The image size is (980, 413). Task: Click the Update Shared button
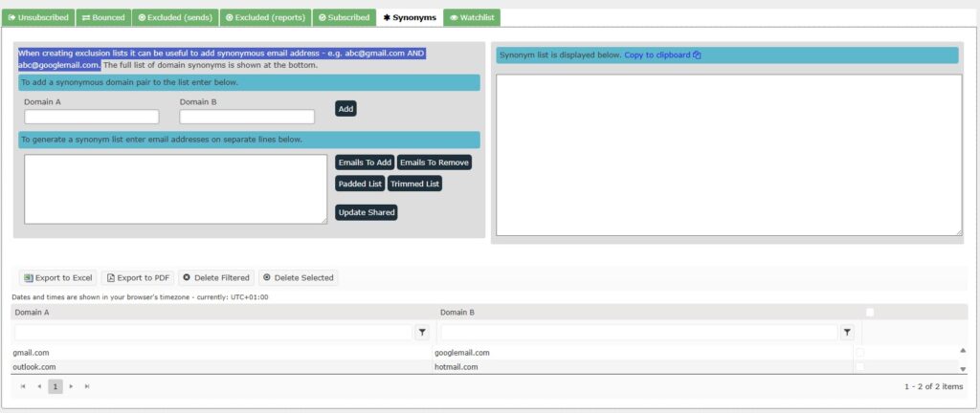(x=367, y=212)
